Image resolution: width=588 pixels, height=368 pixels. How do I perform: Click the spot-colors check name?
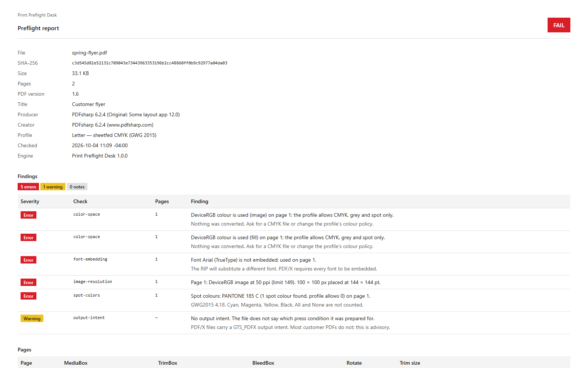86,295
